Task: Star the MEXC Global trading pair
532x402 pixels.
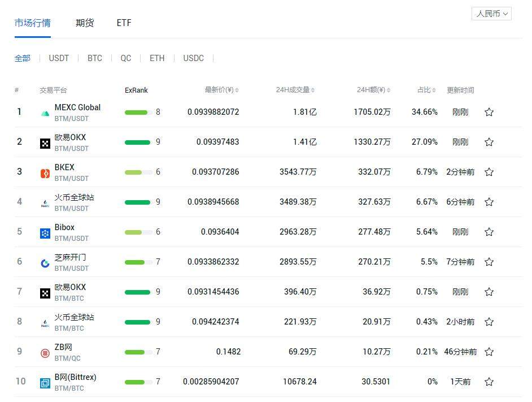Action: [489, 112]
